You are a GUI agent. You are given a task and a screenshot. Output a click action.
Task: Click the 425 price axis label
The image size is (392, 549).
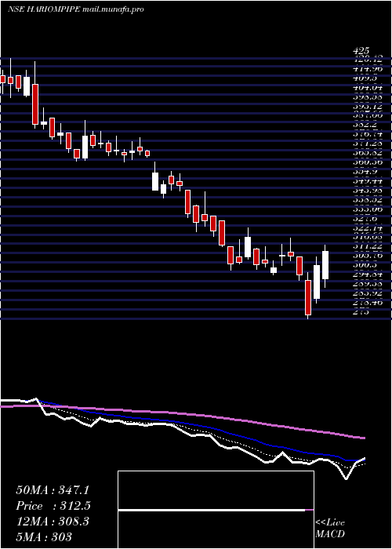tap(361, 51)
